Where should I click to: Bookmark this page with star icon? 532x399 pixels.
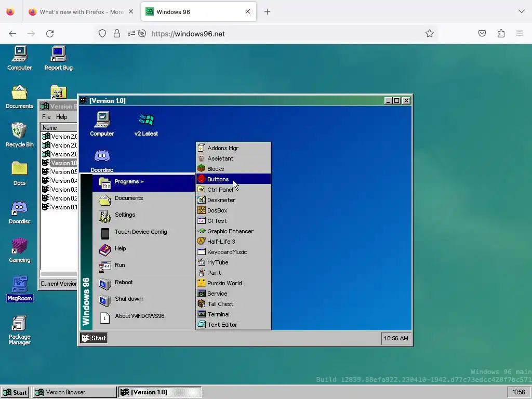[x=430, y=33]
